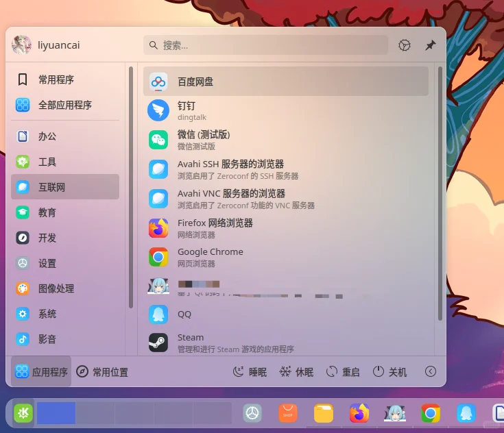Select 办公 office category
The height and width of the screenshot is (433, 504).
pyautogui.click(x=65, y=136)
